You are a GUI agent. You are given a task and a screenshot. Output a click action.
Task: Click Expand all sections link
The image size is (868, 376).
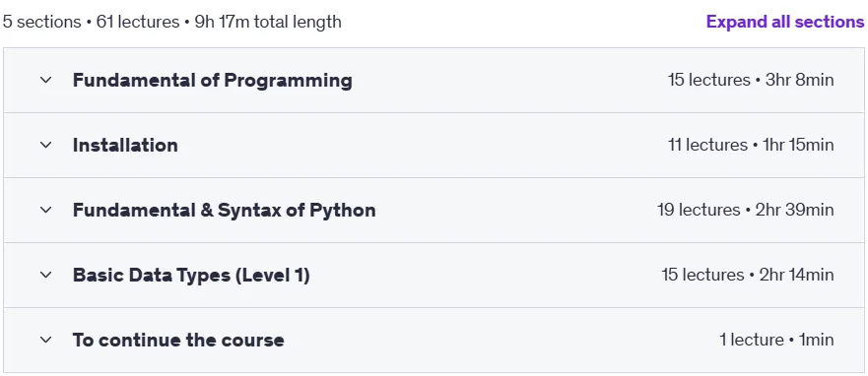pos(785,22)
